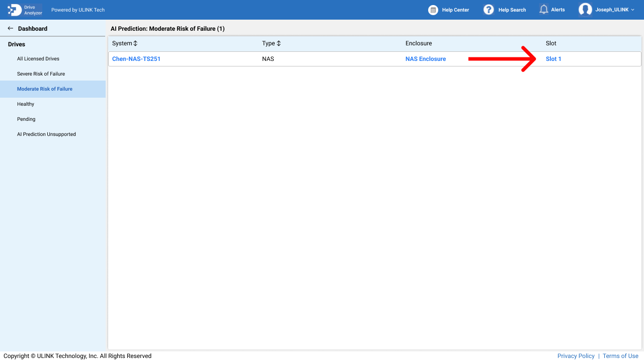Click the Drive Analyzer logo
This screenshot has width=644, height=360.
click(x=25, y=10)
